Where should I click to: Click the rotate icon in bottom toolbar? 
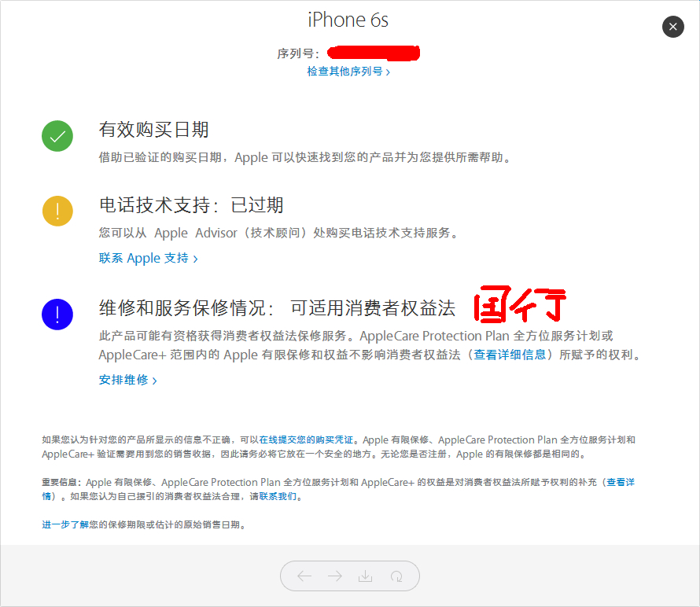click(396, 576)
